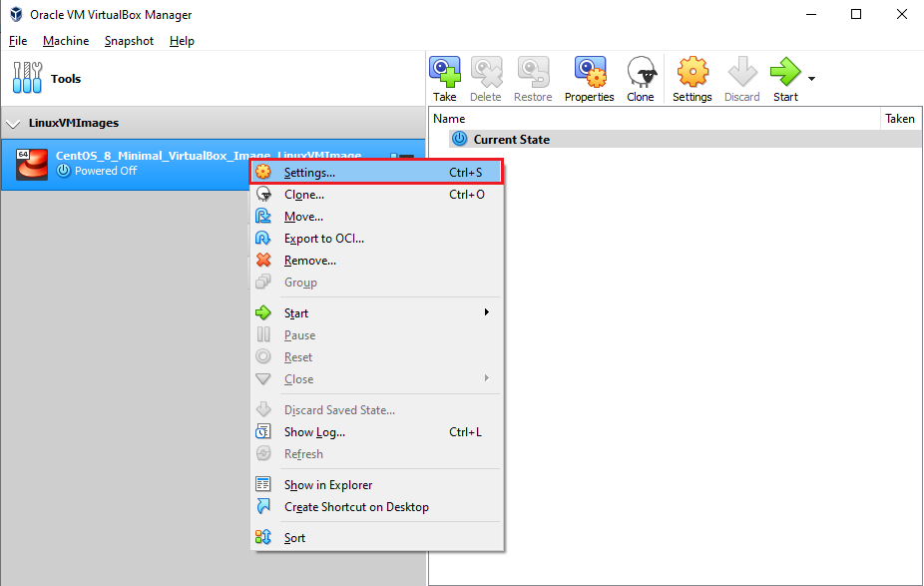Select Sort in the context menu
The width and height of the screenshot is (924, 586).
pos(376,538)
